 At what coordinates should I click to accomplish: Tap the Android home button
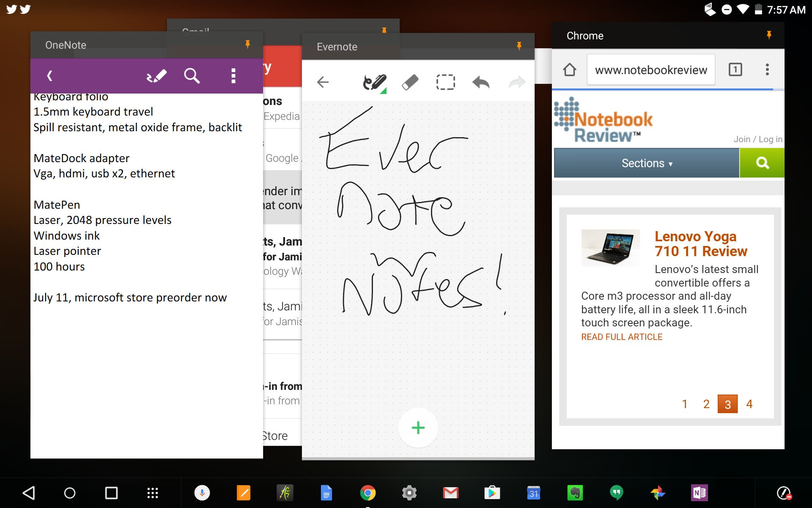pyautogui.click(x=70, y=493)
